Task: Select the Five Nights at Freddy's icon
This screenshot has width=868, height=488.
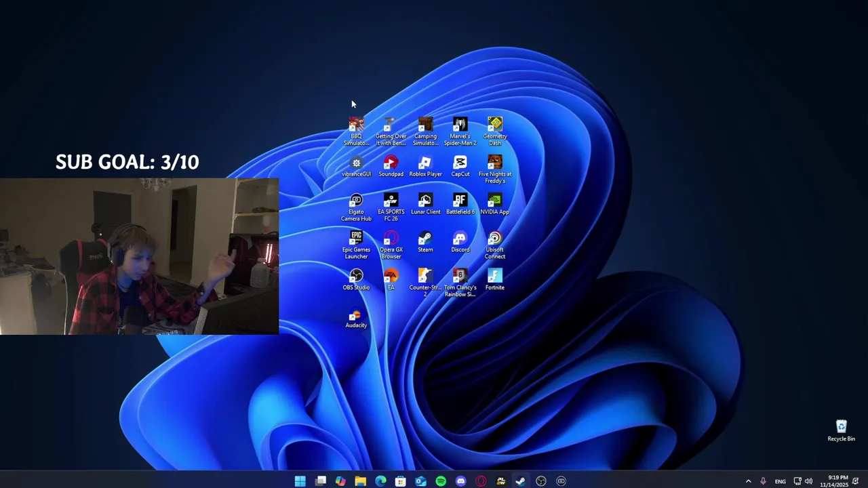Action: coord(495,169)
